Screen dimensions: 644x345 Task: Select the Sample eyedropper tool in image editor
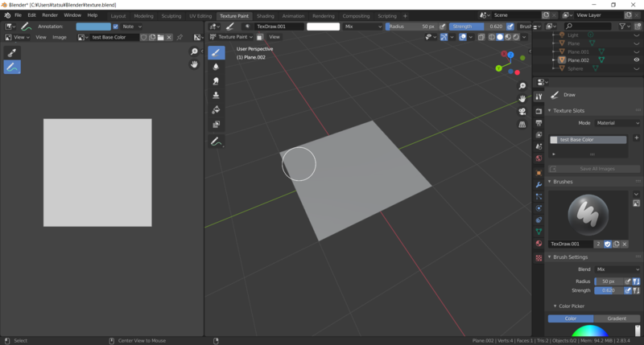click(12, 52)
